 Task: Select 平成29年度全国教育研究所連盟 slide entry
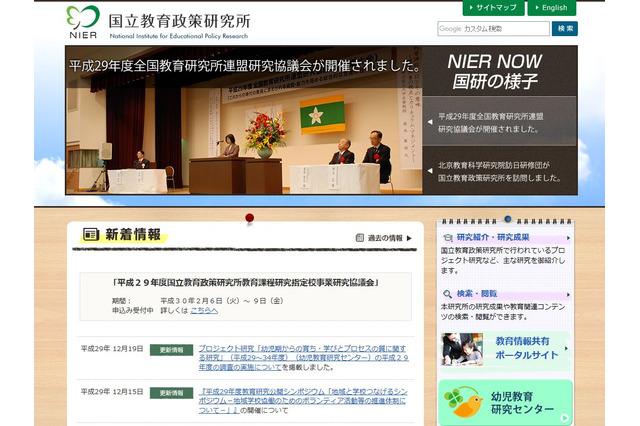(x=500, y=122)
